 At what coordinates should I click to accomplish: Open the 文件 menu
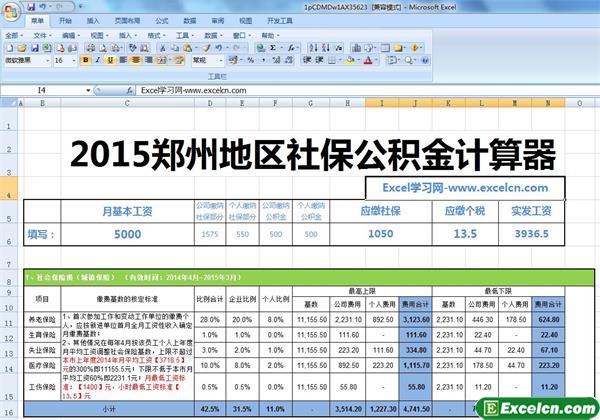tap(42, 36)
